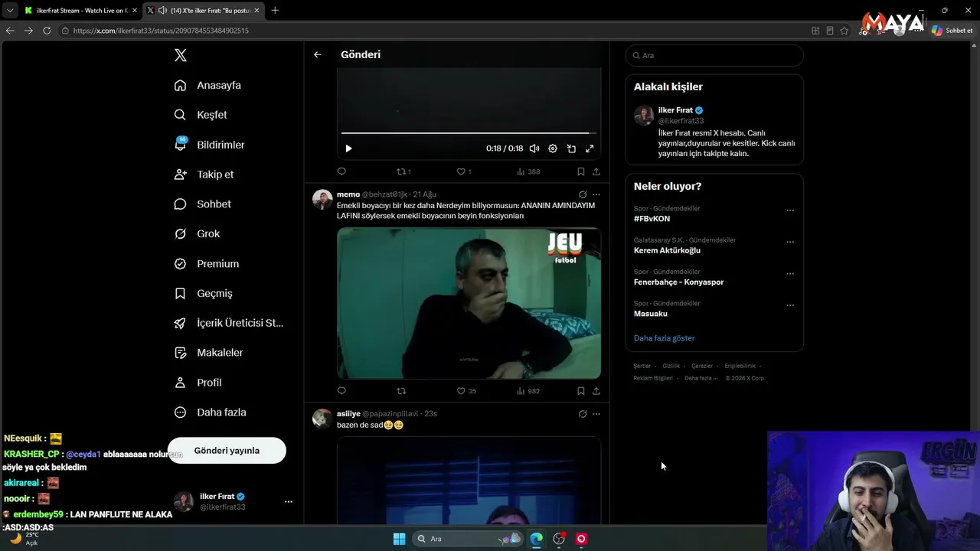Like memo's post with 35 likes
The image size is (980, 551).
pos(466,391)
